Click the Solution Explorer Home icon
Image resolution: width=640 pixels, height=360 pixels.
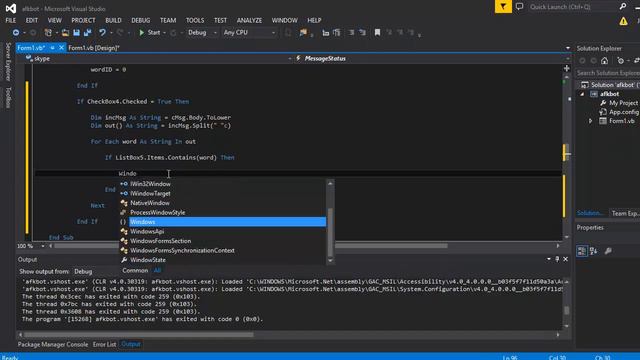pyautogui.click(x=604, y=61)
